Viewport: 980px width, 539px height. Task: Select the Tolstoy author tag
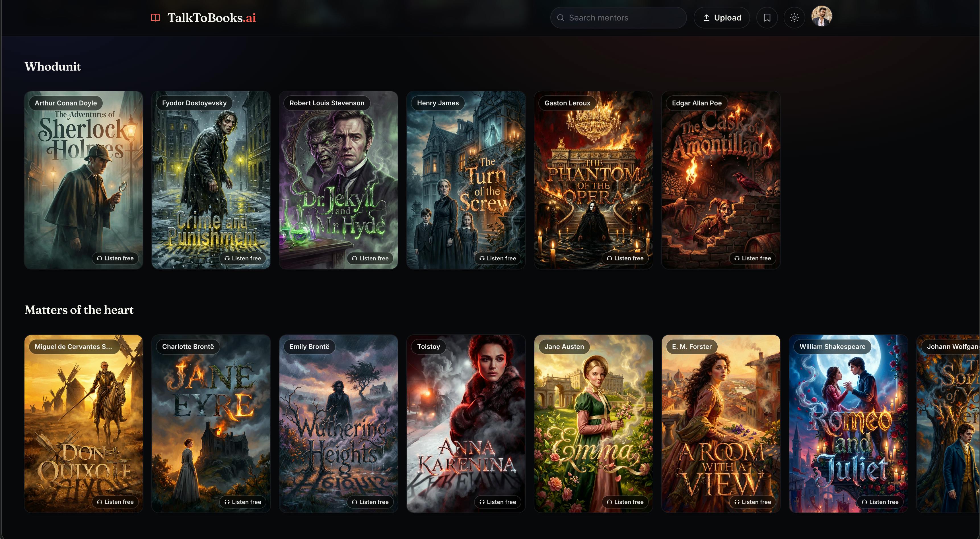[428, 347]
